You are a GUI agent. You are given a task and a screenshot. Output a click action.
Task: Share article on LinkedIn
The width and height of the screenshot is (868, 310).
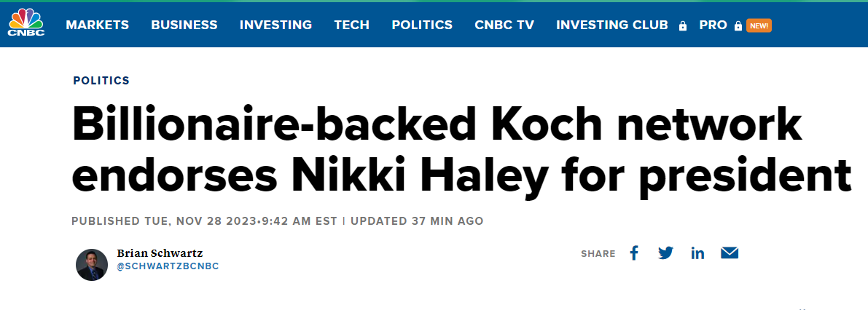pos(697,253)
